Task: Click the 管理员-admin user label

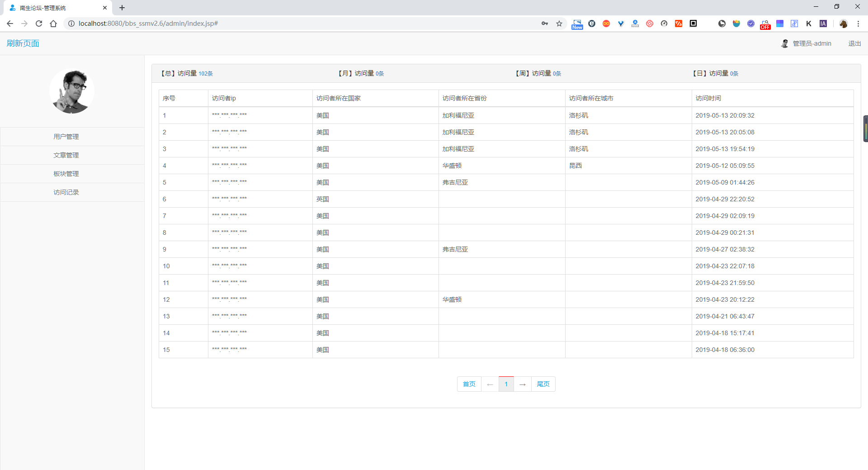Action: tap(812, 43)
